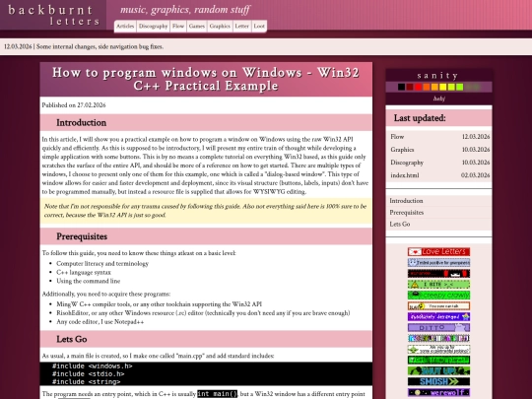Click the SMOSH badge
532x399 pixels.
pos(438,381)
